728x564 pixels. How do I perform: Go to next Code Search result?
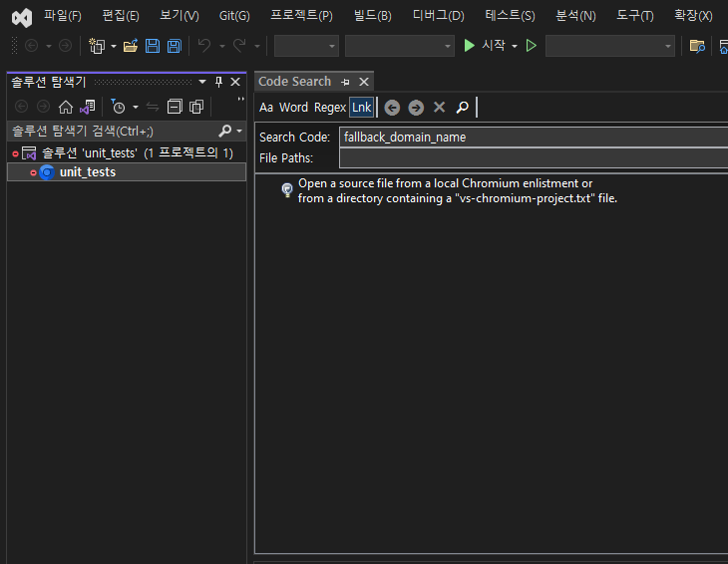click(416, 108)
